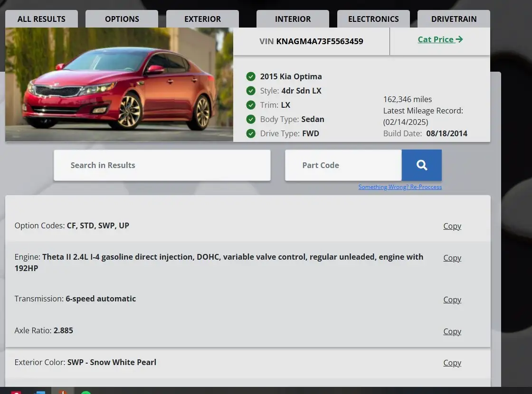Copy the Transmission value
This screenshot has height=394, width=532.
pos(452,300)
